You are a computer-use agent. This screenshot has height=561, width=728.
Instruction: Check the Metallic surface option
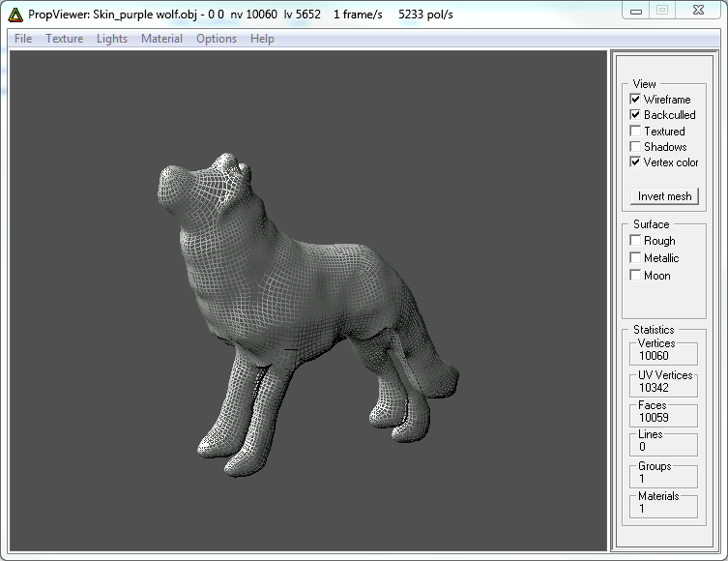(635, 258)
